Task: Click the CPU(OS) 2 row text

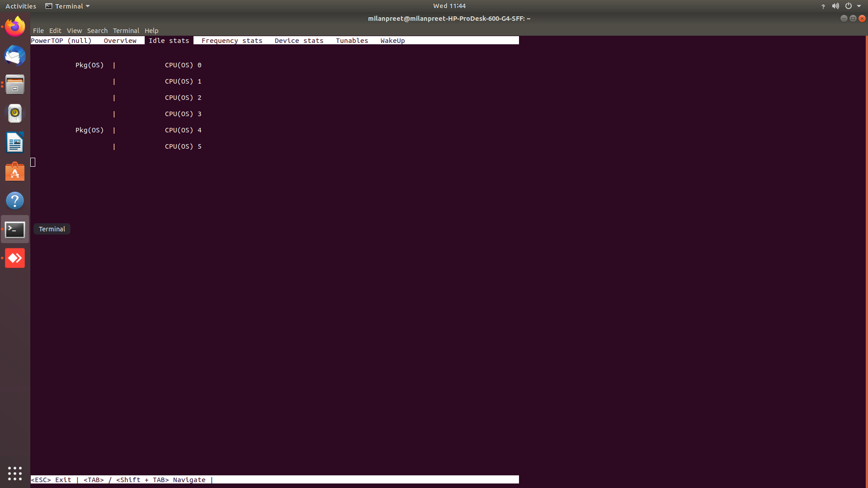Action: [x=183, y=98]
